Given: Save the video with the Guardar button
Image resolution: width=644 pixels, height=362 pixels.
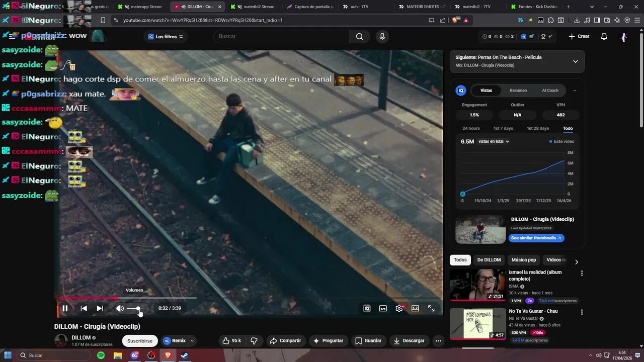Looking at the screenshot, I should coord(368,340).
